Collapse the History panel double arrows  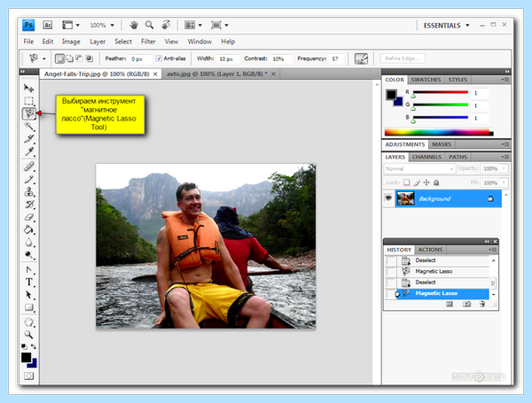coord(487,241)
